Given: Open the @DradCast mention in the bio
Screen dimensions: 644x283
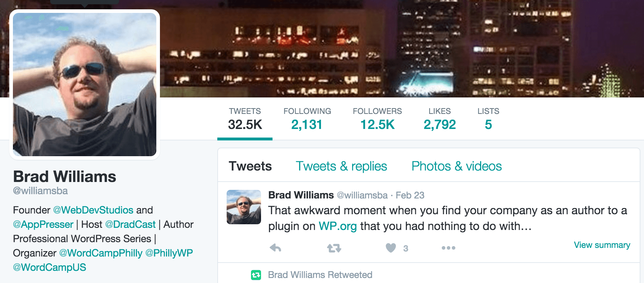Looking at the screenshot, I should [130, 224].
